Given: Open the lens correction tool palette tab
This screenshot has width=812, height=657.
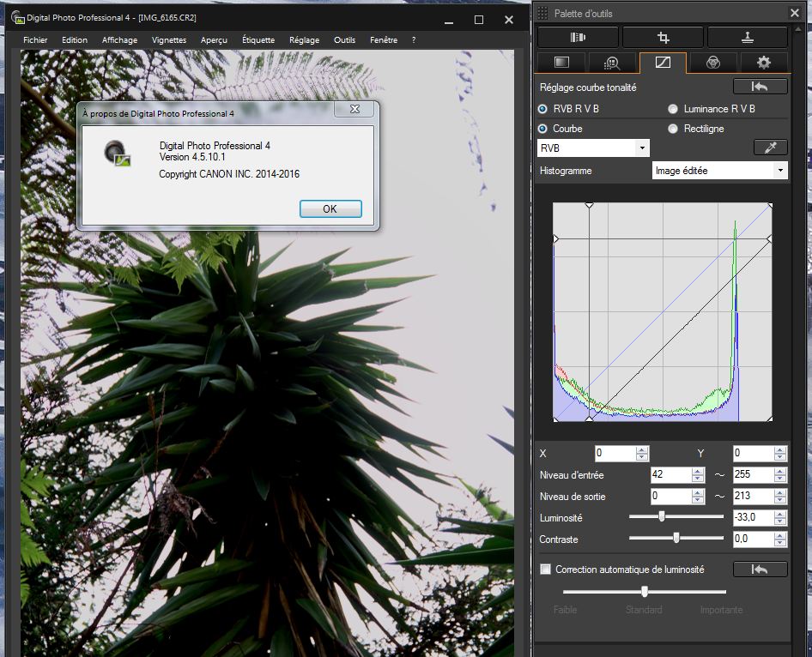Looking at the screenshot, I should (x=578, y=37).
